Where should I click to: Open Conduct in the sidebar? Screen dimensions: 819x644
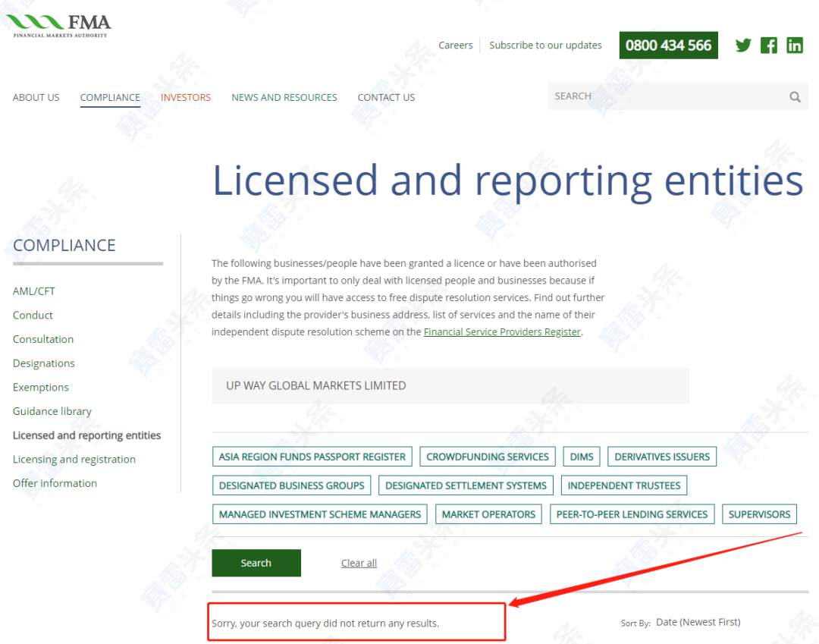(x=33, y=316)
